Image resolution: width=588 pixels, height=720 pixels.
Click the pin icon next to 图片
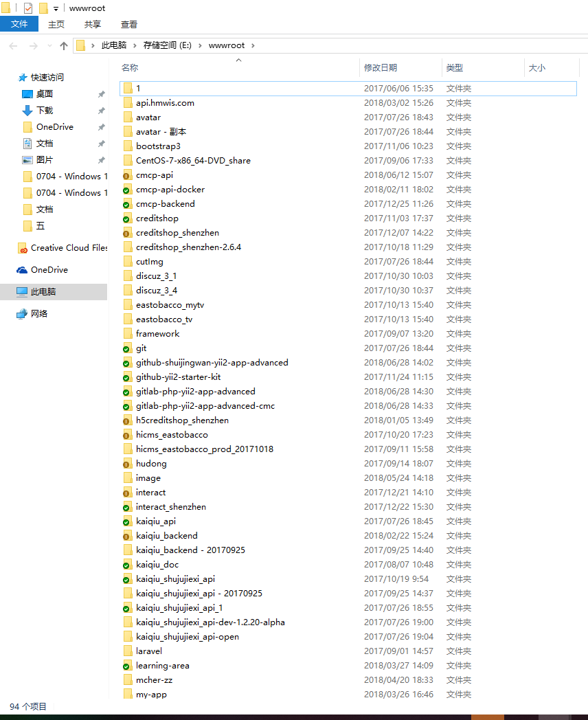click(102, 160)
